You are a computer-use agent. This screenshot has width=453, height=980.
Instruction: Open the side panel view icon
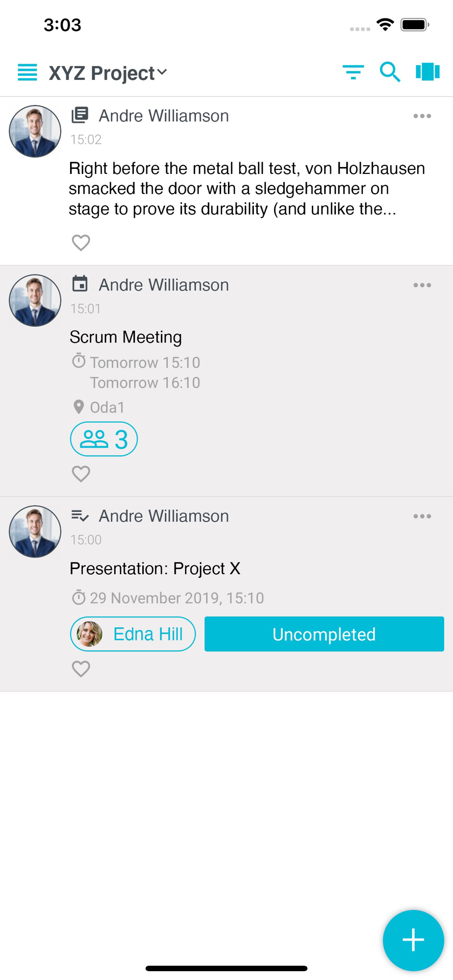coord(428,72)
